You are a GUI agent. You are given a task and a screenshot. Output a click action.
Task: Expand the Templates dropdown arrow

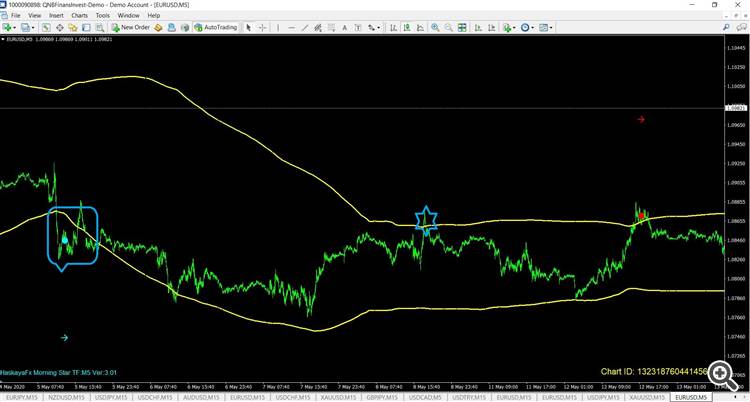tap(551, 28)
